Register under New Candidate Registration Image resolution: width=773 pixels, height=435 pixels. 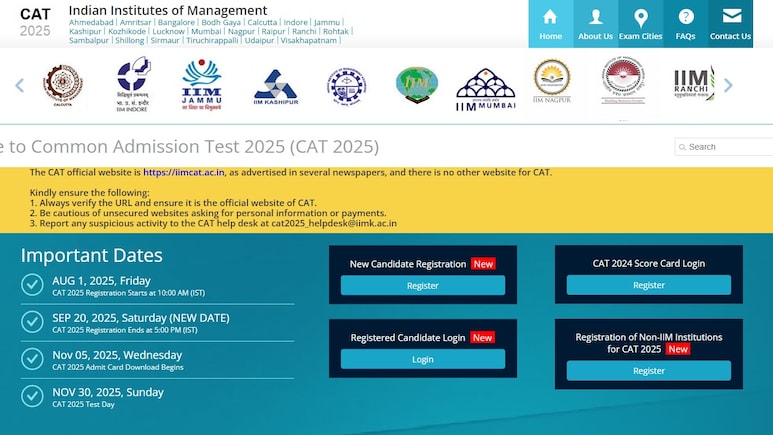422,286
